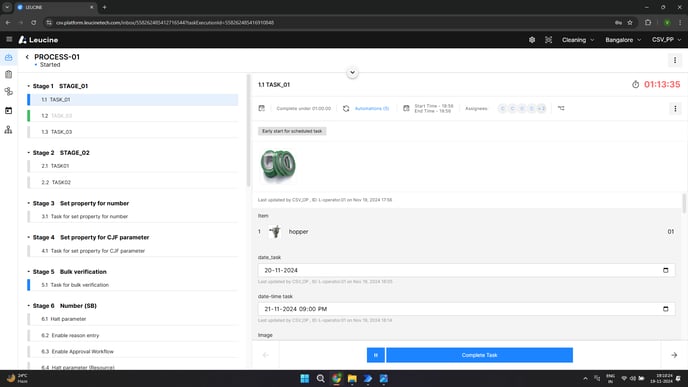Open the Cleaning use-case dropdown
The image size is (688, 387).
point(578,40)
